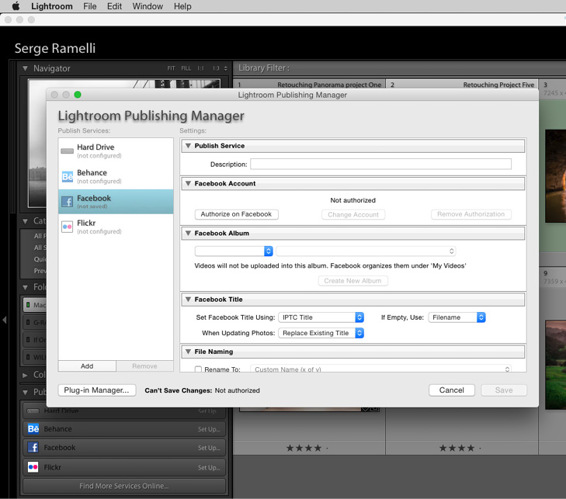Screen dimensions: 566x499
Task: Collapse the Navigator panel
Action: point(25,68)
